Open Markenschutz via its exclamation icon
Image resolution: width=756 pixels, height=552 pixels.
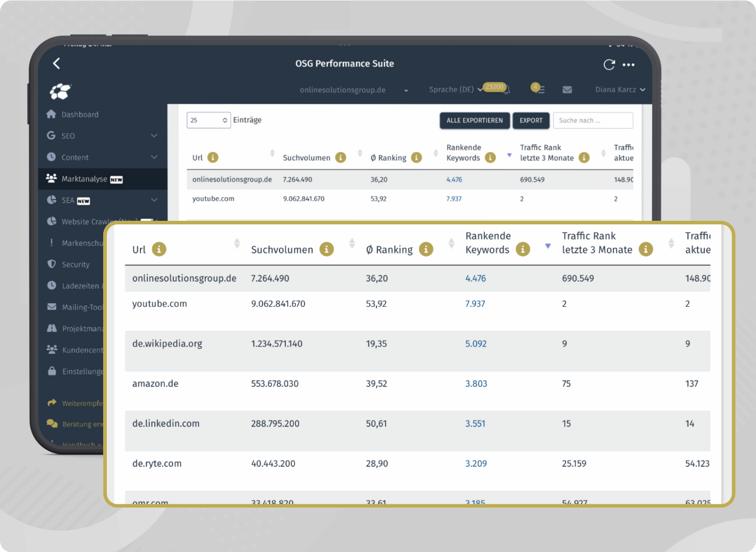pos(52,243)
